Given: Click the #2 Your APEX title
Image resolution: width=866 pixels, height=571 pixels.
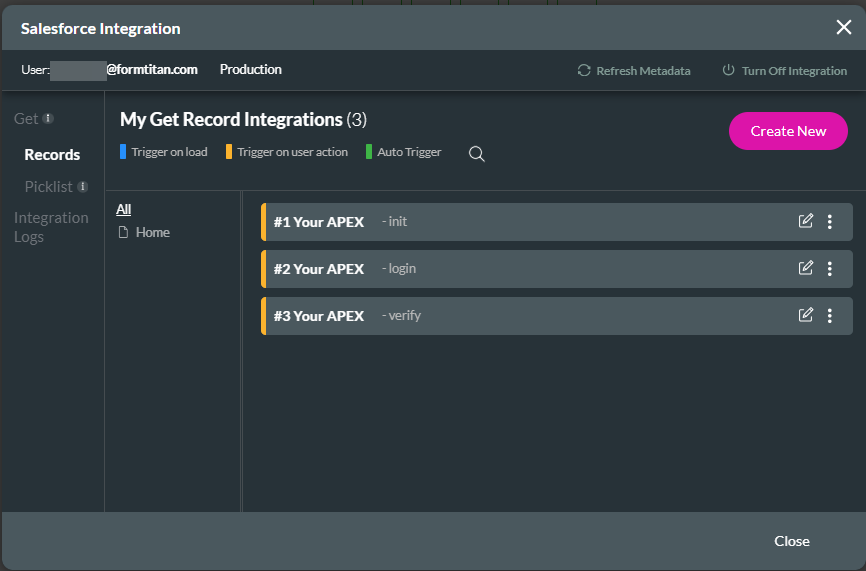Looking at the screenshot, I should [x=319, y=269].
